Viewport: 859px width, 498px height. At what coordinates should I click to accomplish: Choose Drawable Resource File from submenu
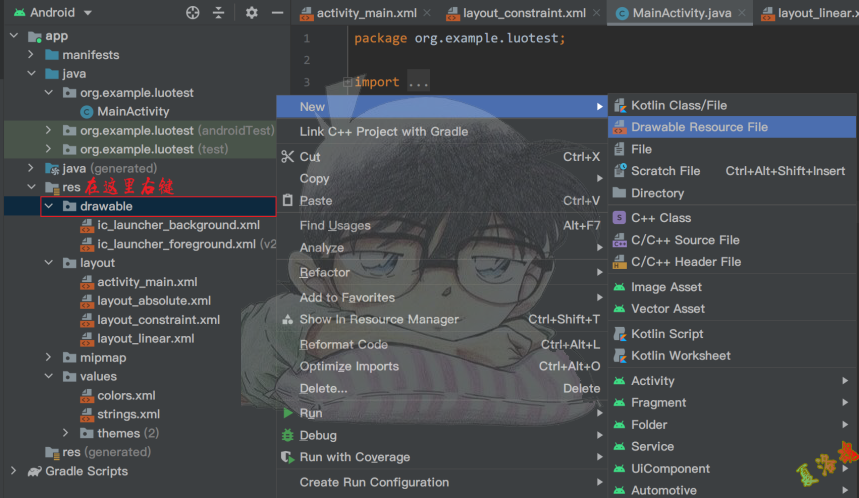[699, 127]
